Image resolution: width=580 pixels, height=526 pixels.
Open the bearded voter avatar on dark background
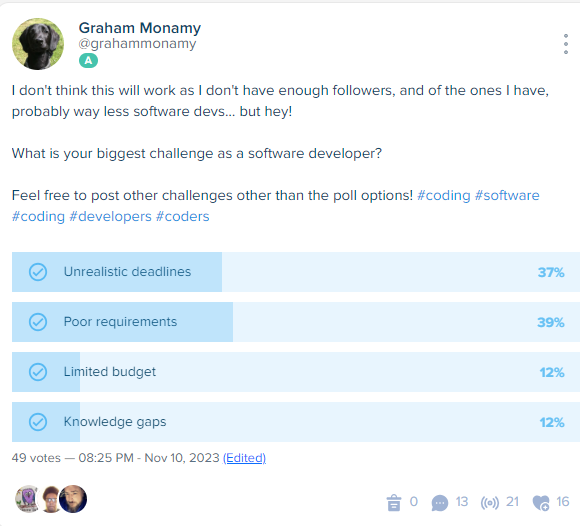tap(73, 499)
